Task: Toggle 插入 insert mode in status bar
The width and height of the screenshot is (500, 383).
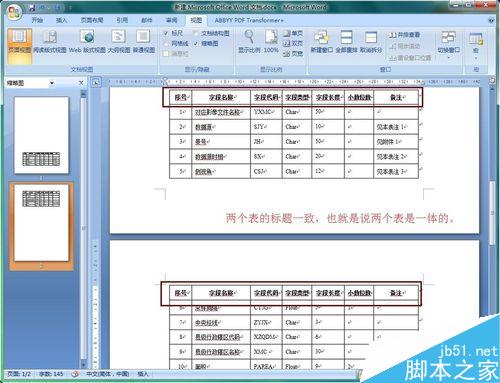Action: tap(143, 374)
